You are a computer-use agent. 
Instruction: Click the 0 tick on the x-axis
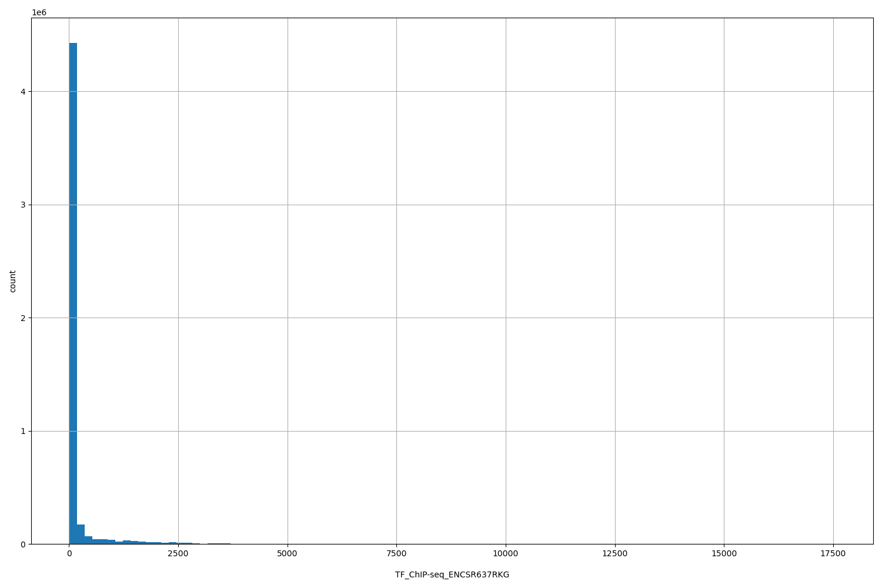(69, 553)
